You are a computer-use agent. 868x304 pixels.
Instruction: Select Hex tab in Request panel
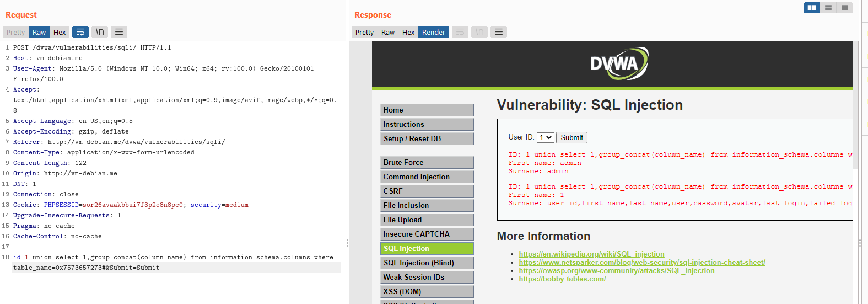tap(60, 32)
